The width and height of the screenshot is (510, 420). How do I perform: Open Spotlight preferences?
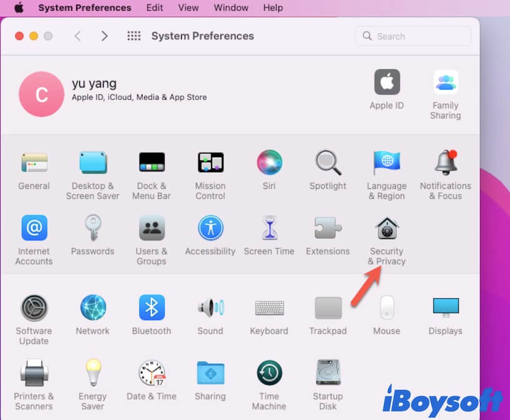(x=328, y=162)
